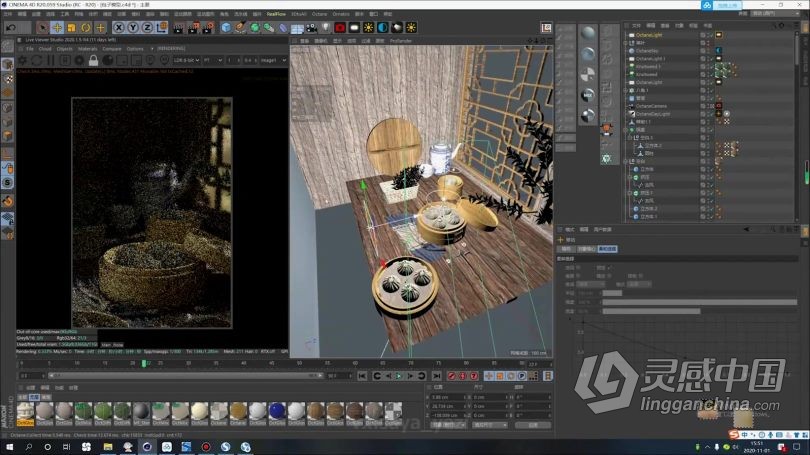Toggle autokeying button in timeline controls

463,376
